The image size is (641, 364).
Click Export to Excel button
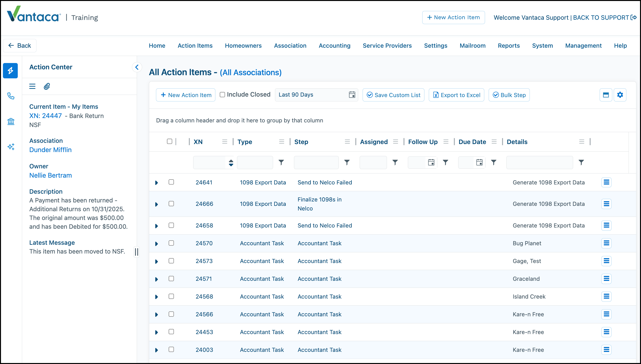click(x=457, y=95)
